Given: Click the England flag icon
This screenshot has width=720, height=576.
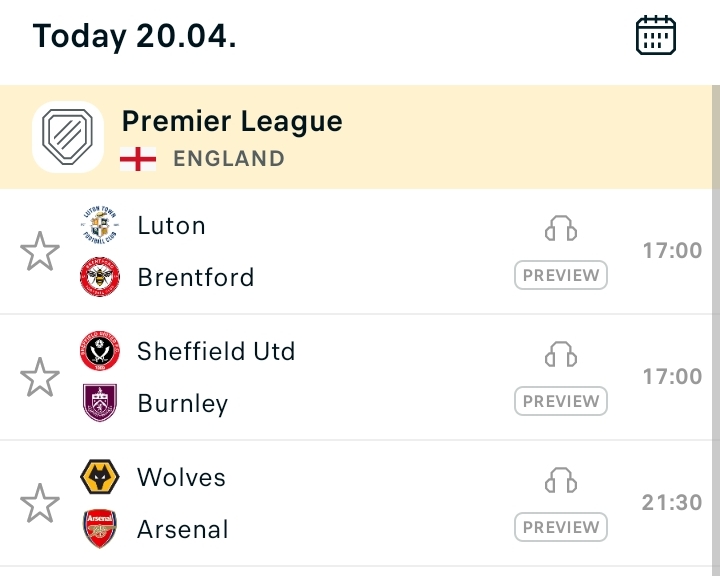Looking at the screenshot, I should 138,159.
